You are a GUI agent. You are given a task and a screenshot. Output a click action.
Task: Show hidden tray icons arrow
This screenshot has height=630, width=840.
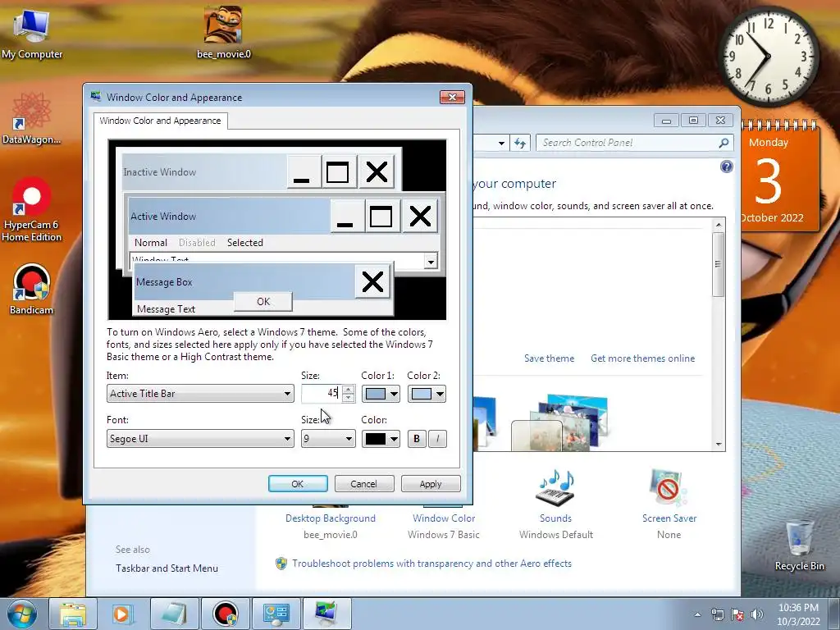[697, 614]
